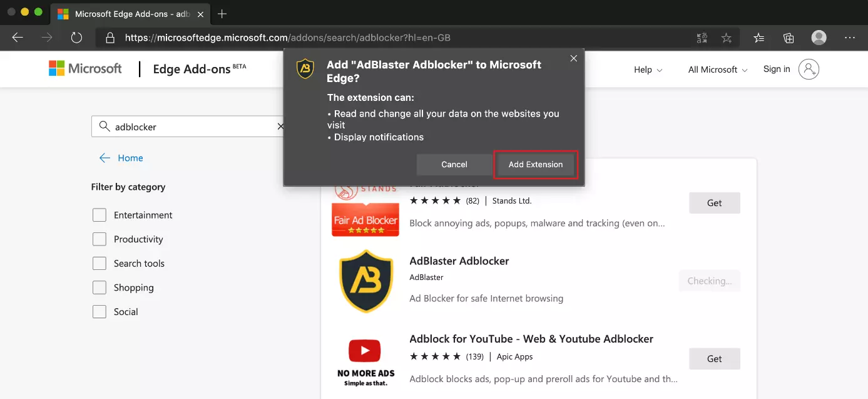This screenshot has width=868, height=399.
Task: Open the favourites list icon
Action: pos(758,38)
